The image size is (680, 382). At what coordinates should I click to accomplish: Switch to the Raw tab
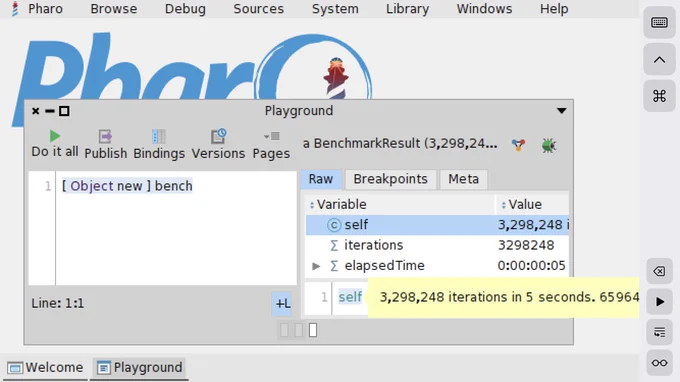point(321,179)
